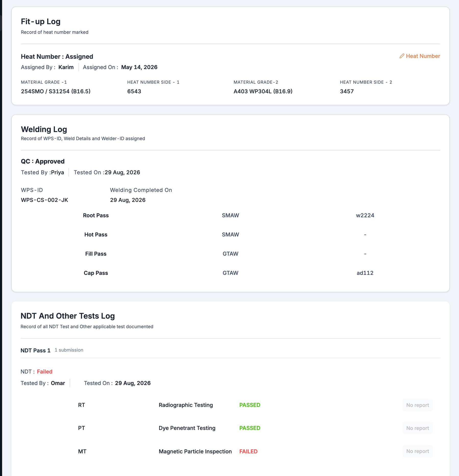Click PASSED status for Radiographic Testing
The width and height of the screenshot is (459, 476).
coord(250,405)
